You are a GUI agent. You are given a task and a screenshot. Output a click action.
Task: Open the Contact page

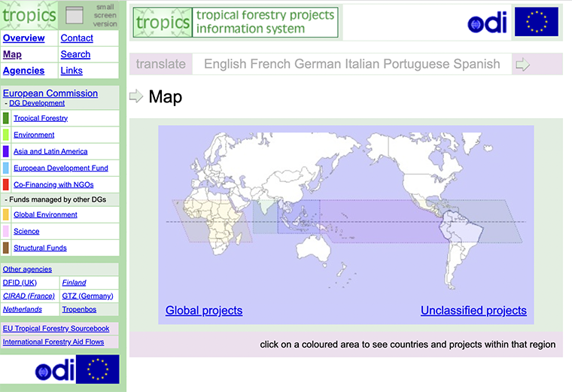click(x=77, y=38)
